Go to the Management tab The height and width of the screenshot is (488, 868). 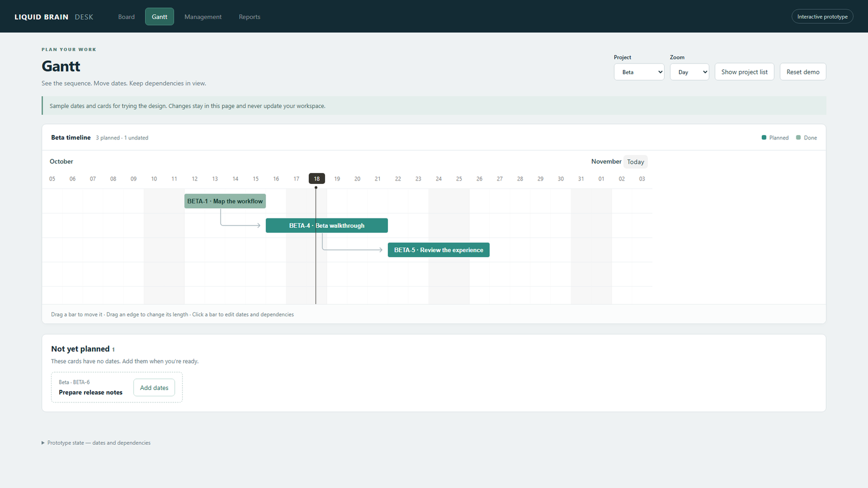coord(203,17)
